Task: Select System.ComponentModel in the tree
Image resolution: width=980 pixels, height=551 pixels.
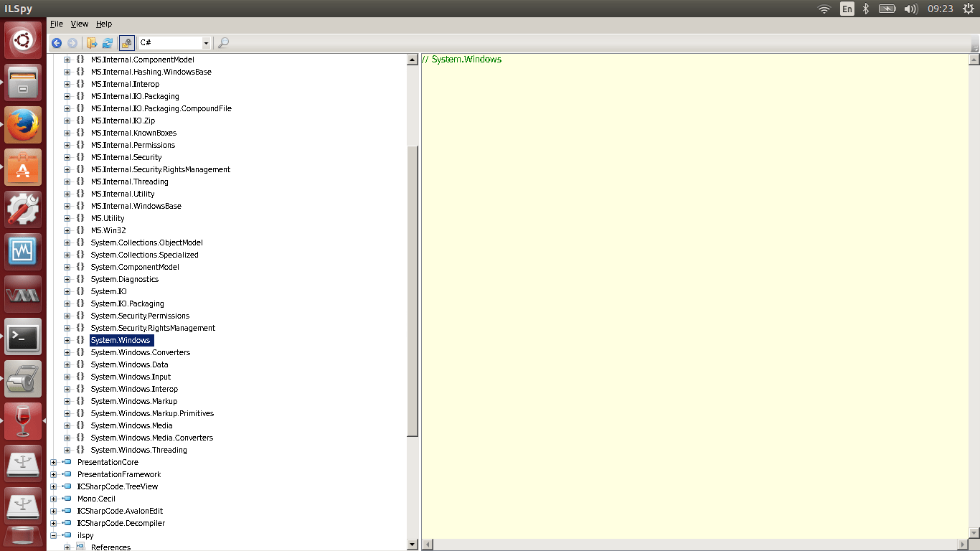Action: (135, 267)
